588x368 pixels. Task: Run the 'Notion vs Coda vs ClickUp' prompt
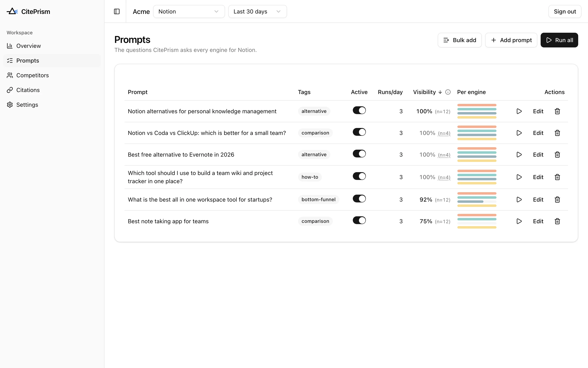point(519,133)
